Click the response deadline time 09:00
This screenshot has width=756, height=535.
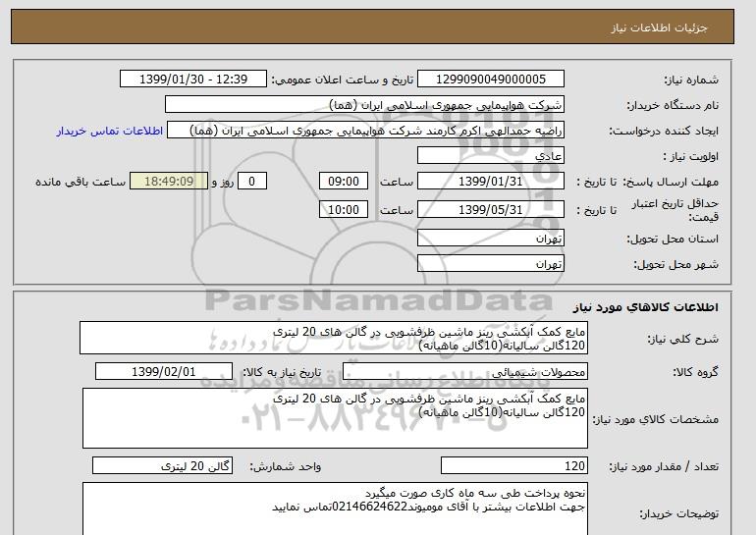(x=344, y=182)
